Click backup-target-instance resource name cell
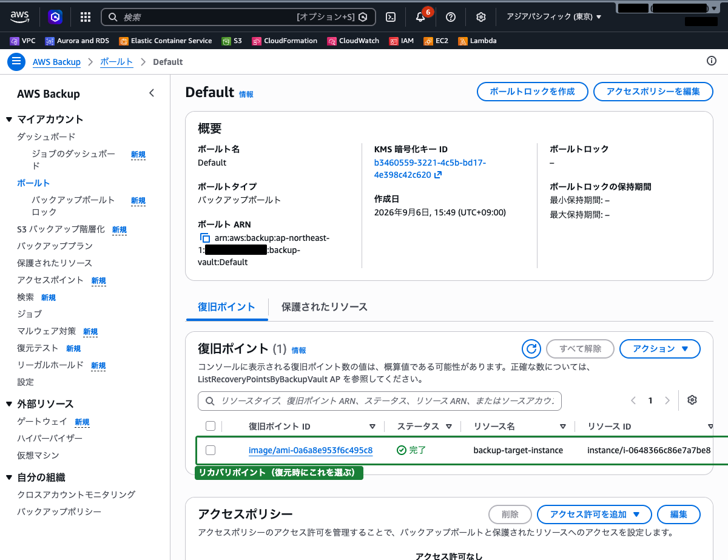Image resolution: width=728 pixels, height=560 pixels. click(518, 450)
